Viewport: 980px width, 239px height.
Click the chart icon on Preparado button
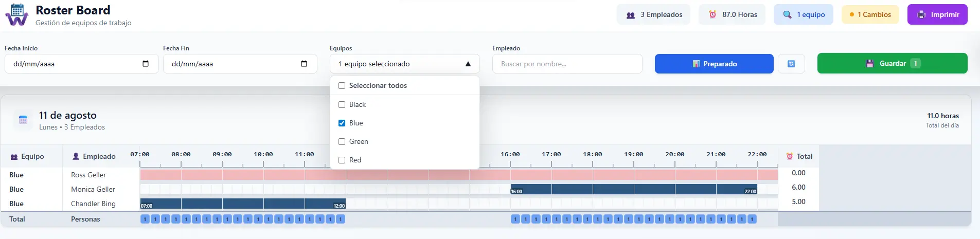coord(696,64)
